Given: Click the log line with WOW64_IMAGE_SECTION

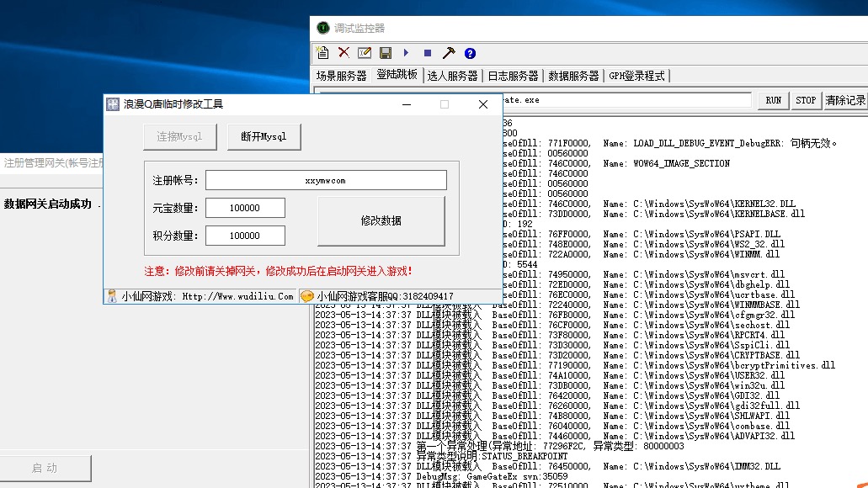Looking at the screenshot, I should (616, 163).
